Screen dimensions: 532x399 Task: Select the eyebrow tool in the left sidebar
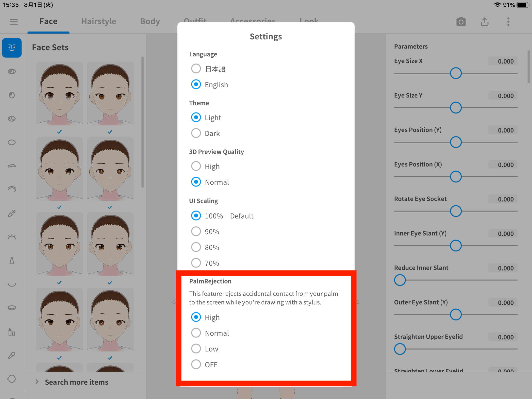pyautogui.click(x=12, y=166)
